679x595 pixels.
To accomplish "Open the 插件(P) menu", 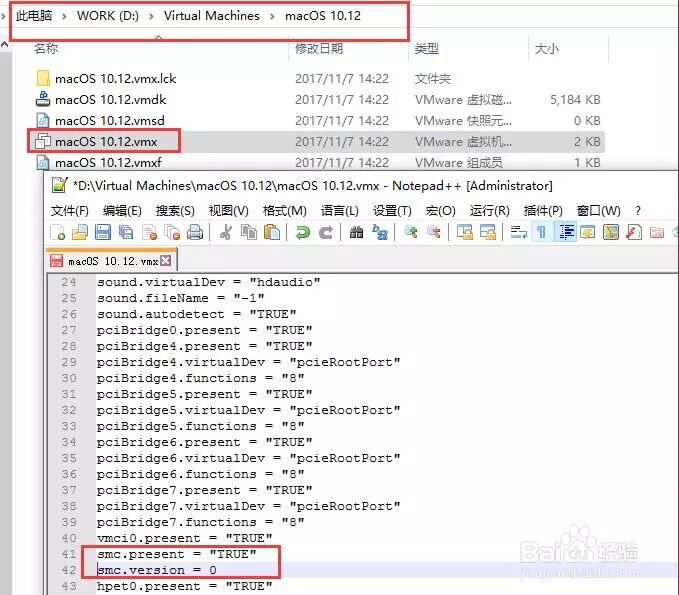I will 543,211.
